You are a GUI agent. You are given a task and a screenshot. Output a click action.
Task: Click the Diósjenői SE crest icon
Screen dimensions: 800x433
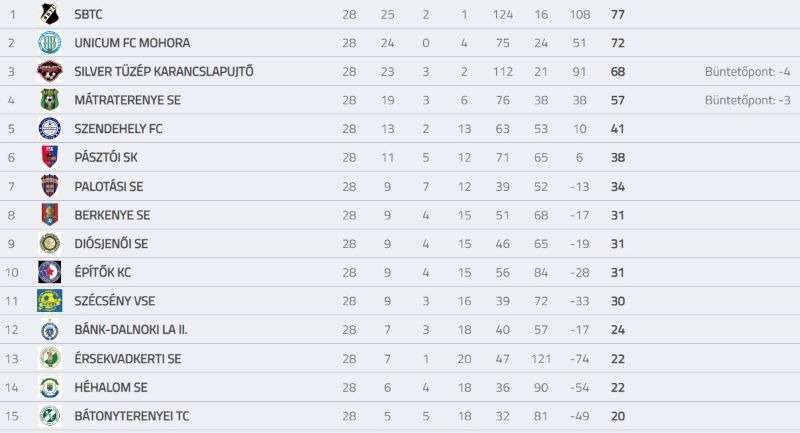pyautogui.click(x=49, y=244)
